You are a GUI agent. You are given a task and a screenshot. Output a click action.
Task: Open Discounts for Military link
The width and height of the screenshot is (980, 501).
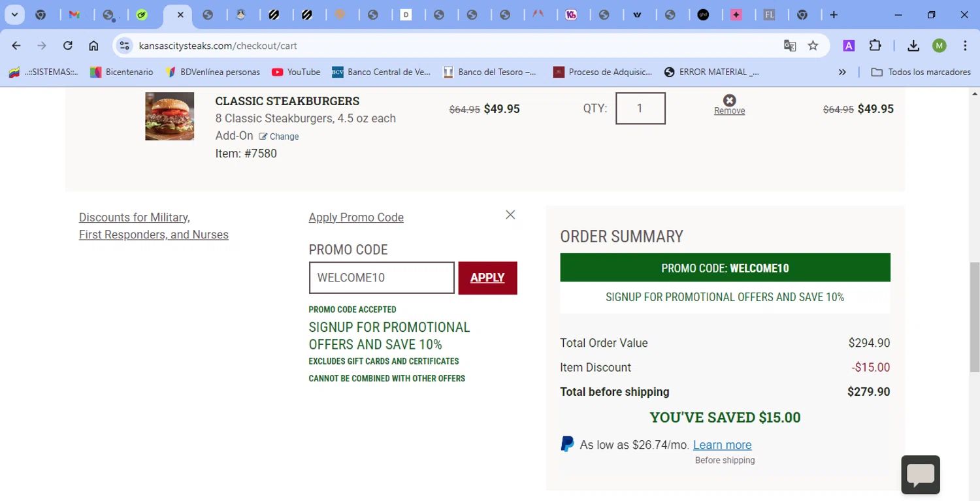[x=154, y=226]
